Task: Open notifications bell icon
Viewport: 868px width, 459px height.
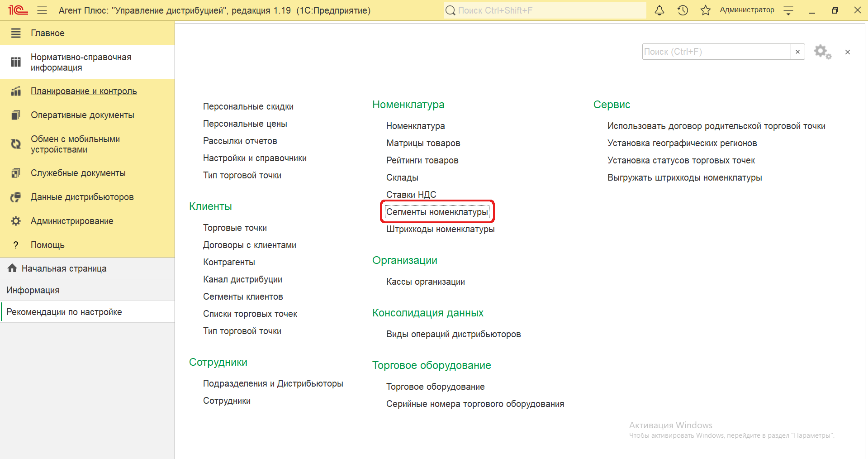Action: (x=659, y=10)
